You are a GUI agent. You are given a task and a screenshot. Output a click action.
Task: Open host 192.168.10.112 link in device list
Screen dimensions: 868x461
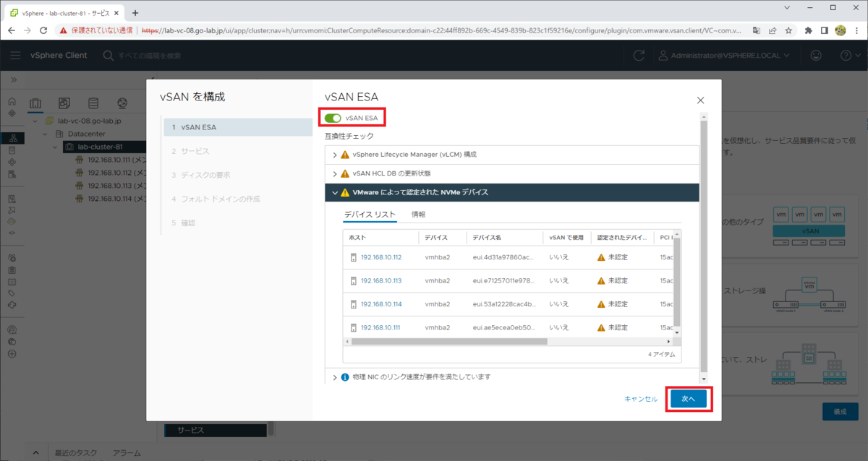pos(381,258)
